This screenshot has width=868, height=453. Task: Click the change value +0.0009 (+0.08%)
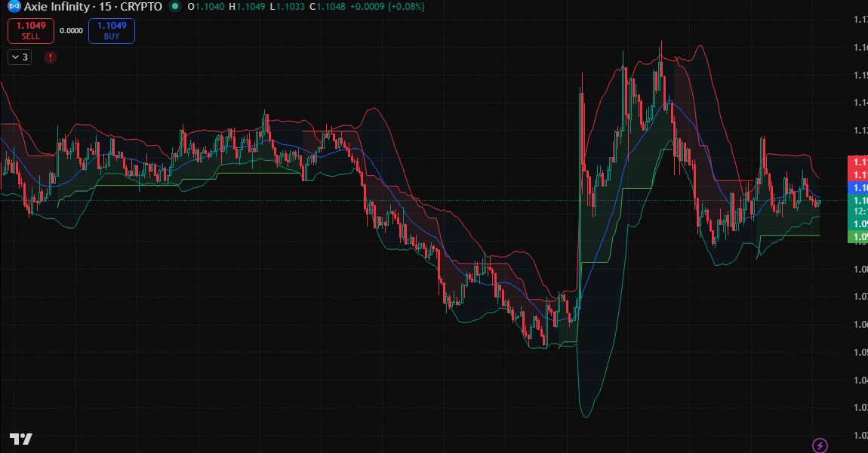387,7
